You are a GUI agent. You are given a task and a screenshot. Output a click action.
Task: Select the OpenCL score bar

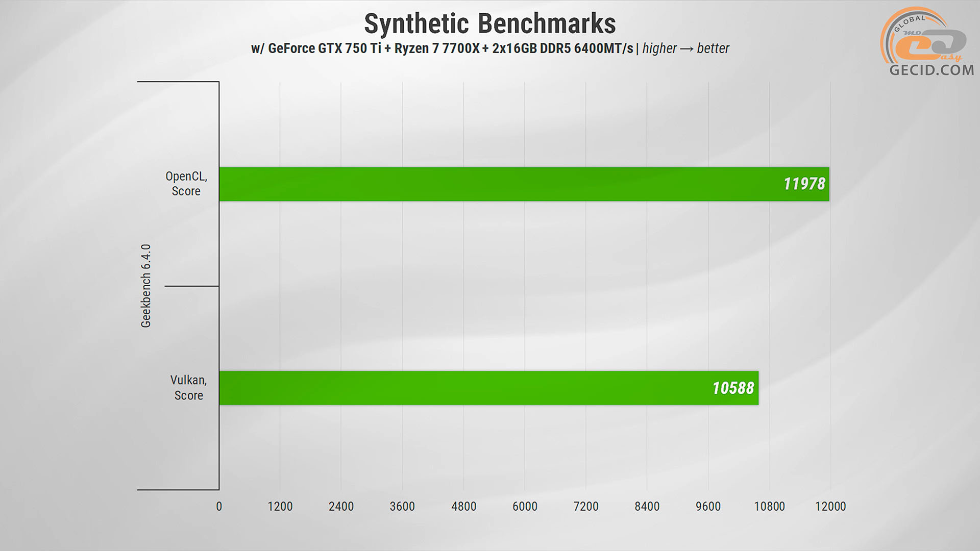tap(524, 184)
